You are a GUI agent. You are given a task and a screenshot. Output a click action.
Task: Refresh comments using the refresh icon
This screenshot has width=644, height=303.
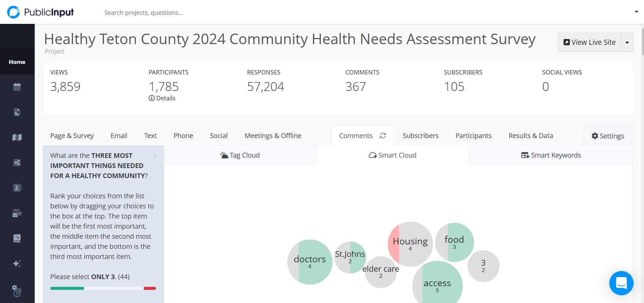(383, 135)
